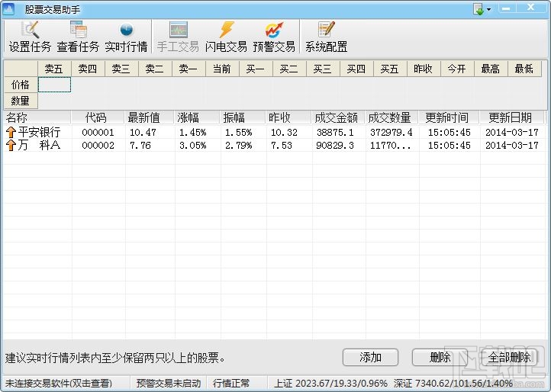Sort by 代码 column header
This screenshot has height=392, width=551.
click(x=98, y=117)
